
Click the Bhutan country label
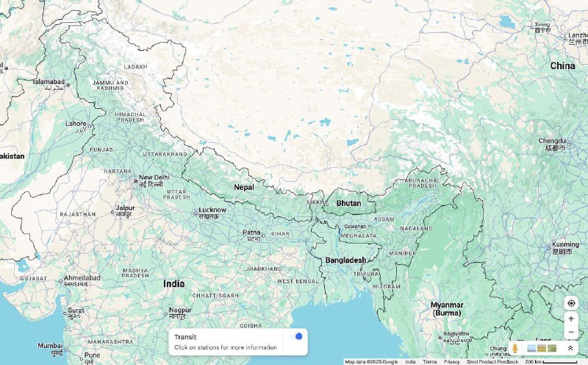(348, 203)
